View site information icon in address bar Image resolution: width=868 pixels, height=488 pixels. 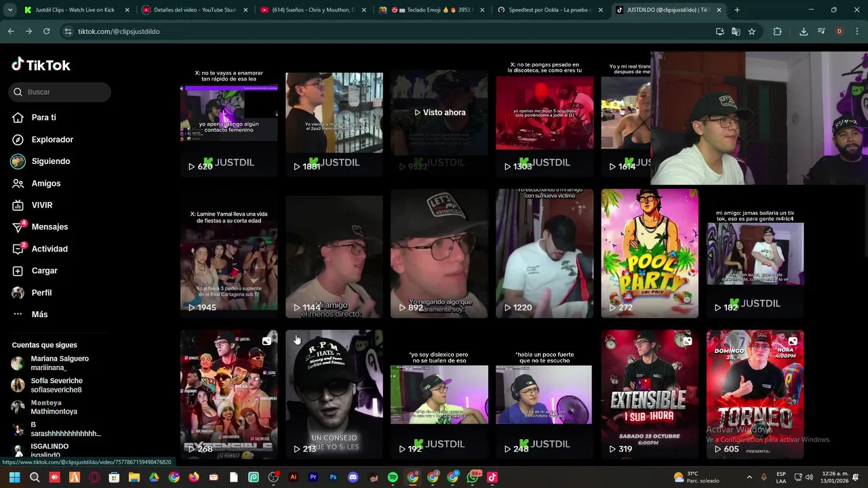[67, 31]
